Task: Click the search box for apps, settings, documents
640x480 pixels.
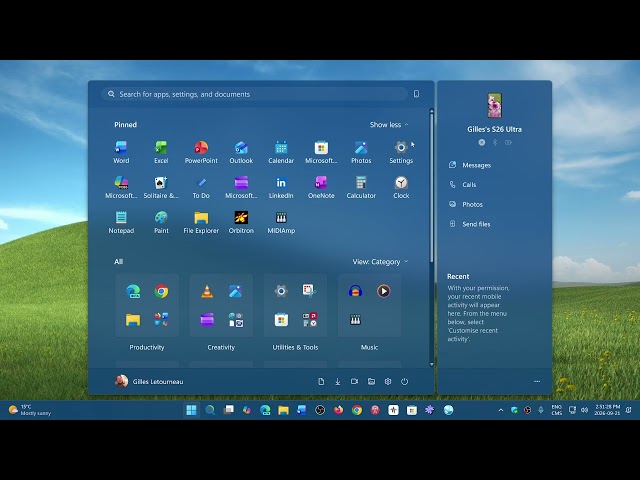Action: pos(255,94)
